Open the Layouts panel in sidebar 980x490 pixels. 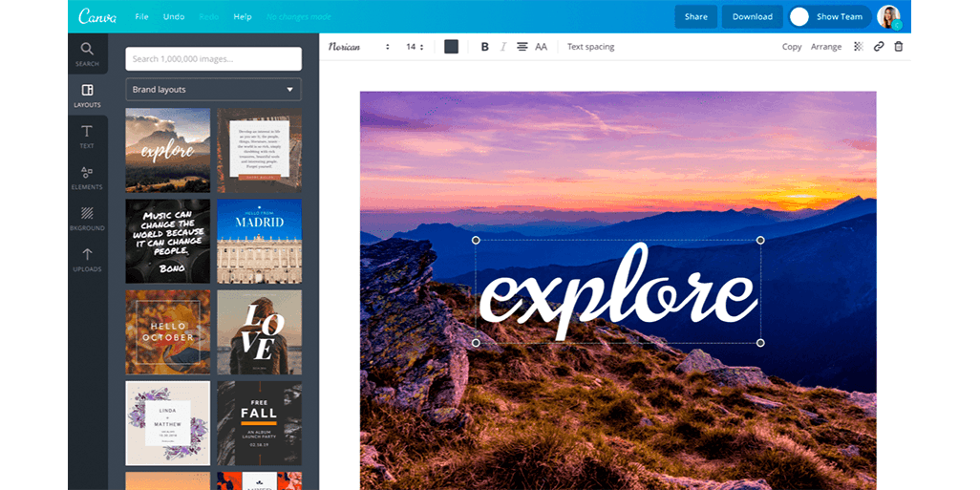point(88,95)
